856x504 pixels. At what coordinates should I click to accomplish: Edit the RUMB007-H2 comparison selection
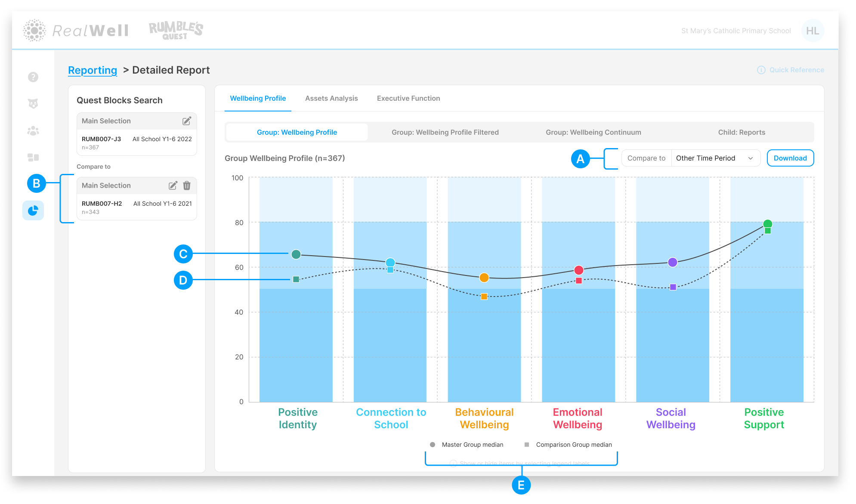(x=173, y=186)
